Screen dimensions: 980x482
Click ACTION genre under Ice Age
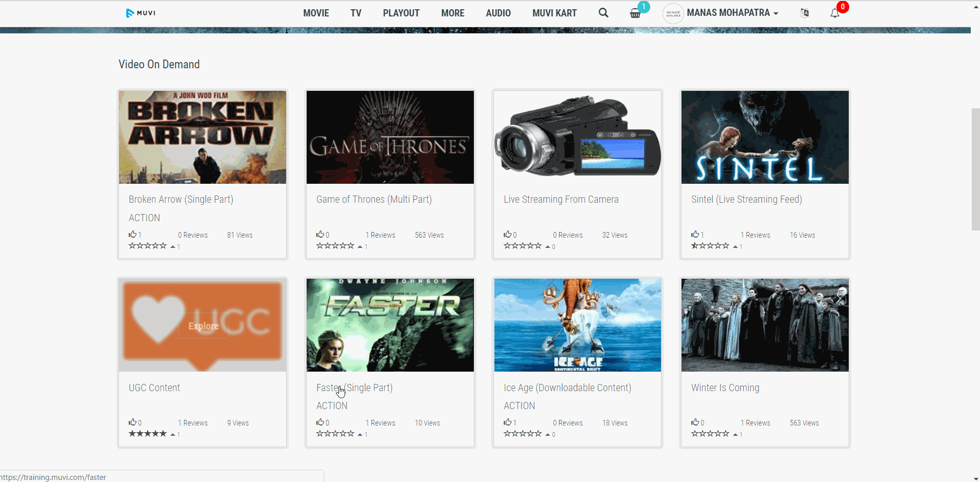click(x=519, y=406)
